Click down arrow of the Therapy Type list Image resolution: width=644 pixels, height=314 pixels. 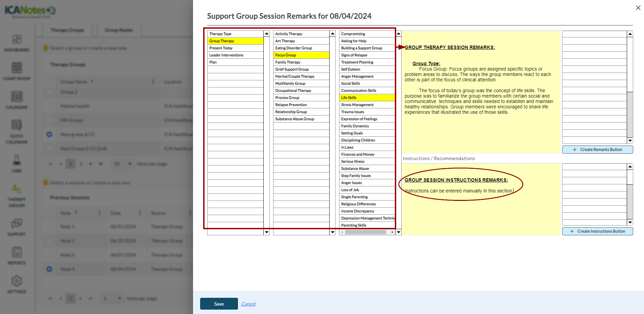coord(267,232)
